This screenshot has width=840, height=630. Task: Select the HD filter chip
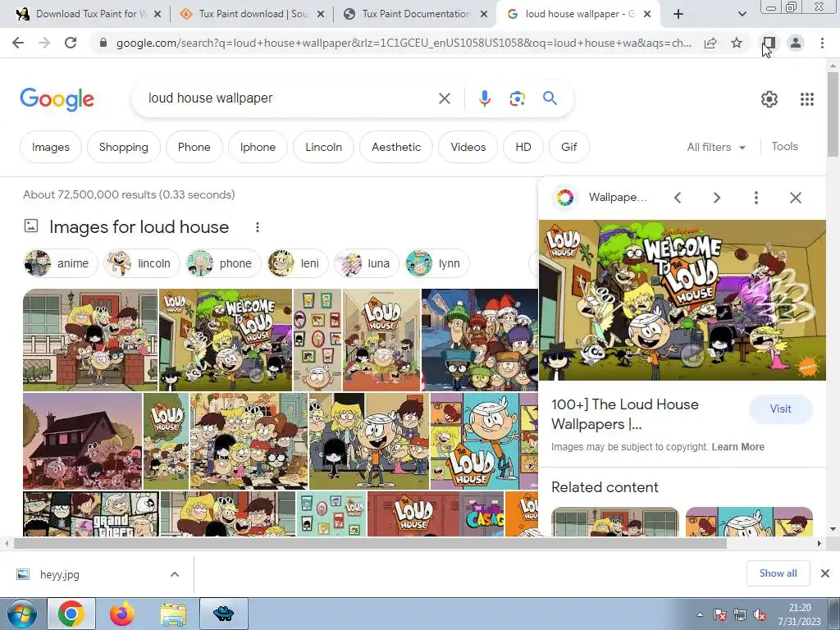(x=523, y=147)
